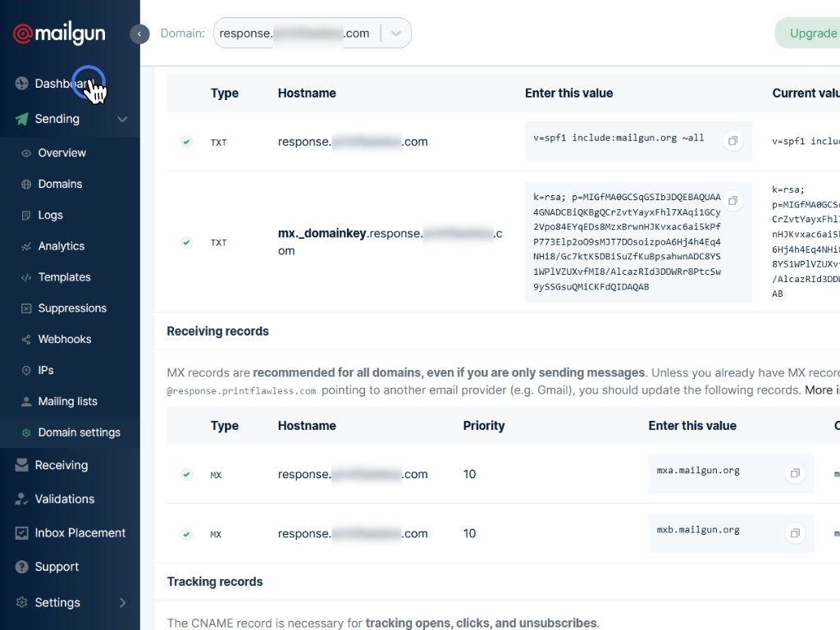Select Domain settings in sidebar

coord(80,432)
